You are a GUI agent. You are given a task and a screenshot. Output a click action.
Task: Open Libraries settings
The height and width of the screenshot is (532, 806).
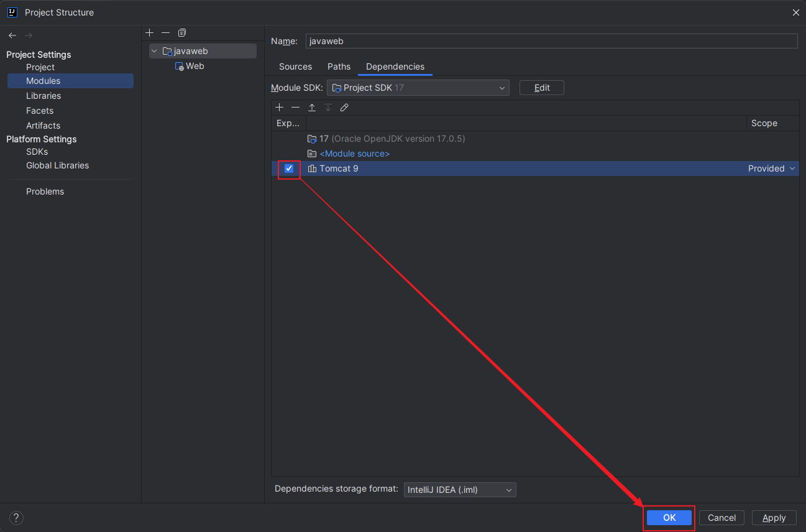[44, 96]
